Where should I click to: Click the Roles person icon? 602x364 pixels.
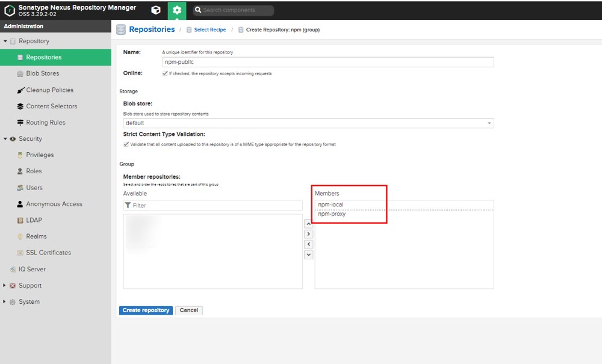pyautogui.click(x=20, y=171)
